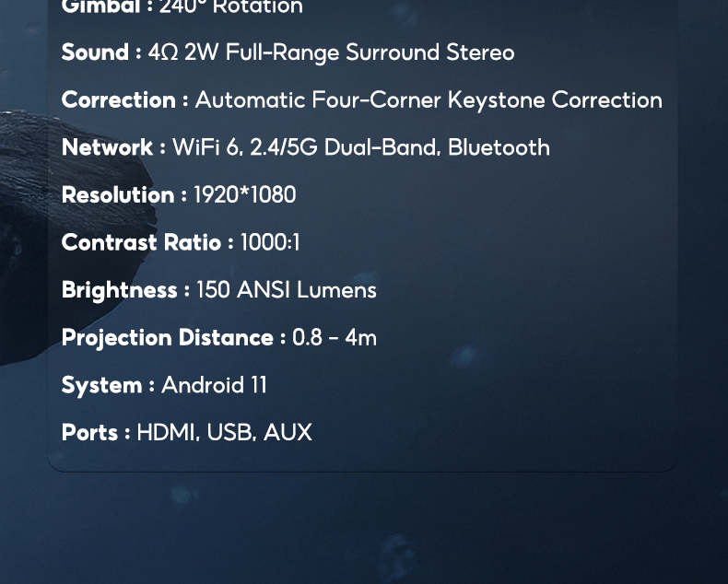Select the Projection Distance label
Image resolution: width=728 pixels, height=584 pixels.
click(167, 337)
